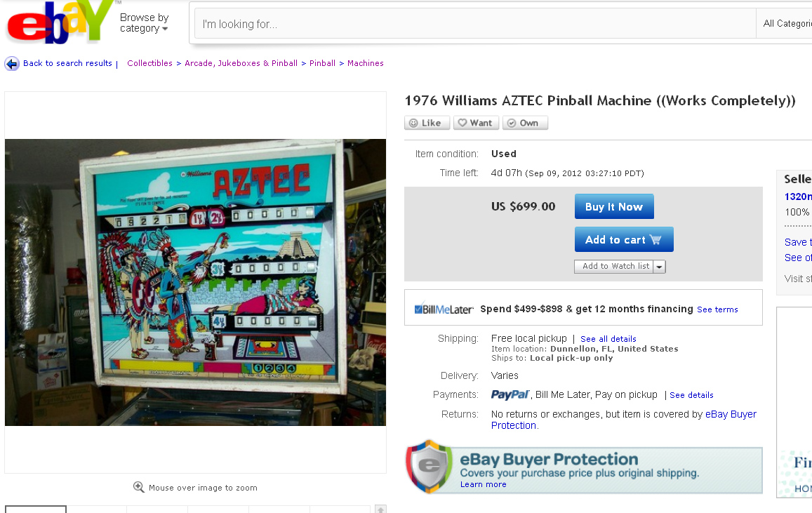Click the BillMeLater logo
The image size is (812, 513).
coord(444,309)
